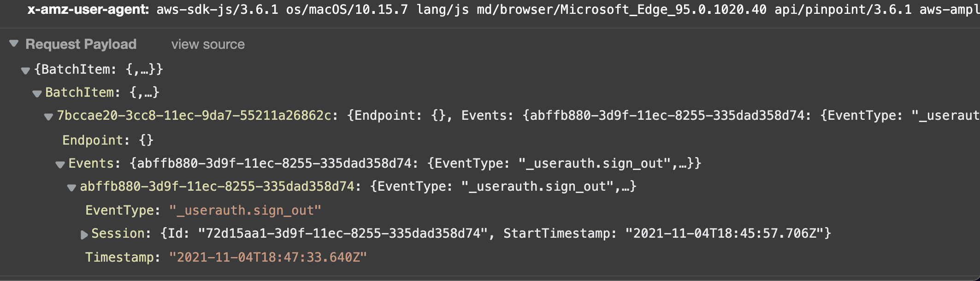Expand the Session object triangle
The height and width of the screenshot is (281, 980).
tap(84, 234)
